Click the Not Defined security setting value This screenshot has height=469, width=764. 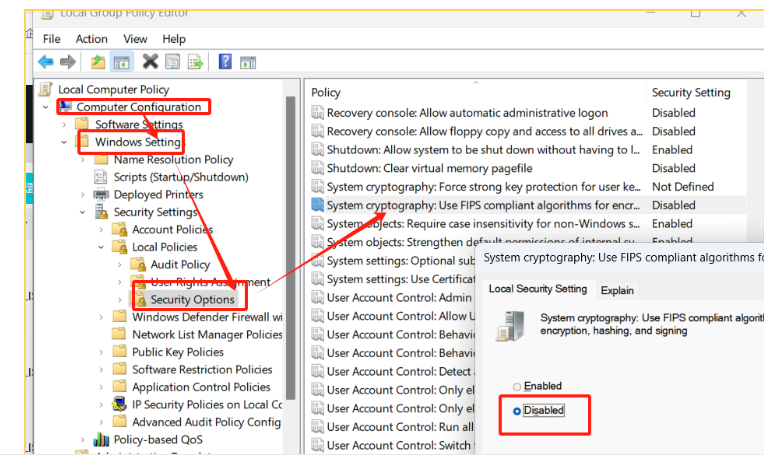click(x=683, y=187)
